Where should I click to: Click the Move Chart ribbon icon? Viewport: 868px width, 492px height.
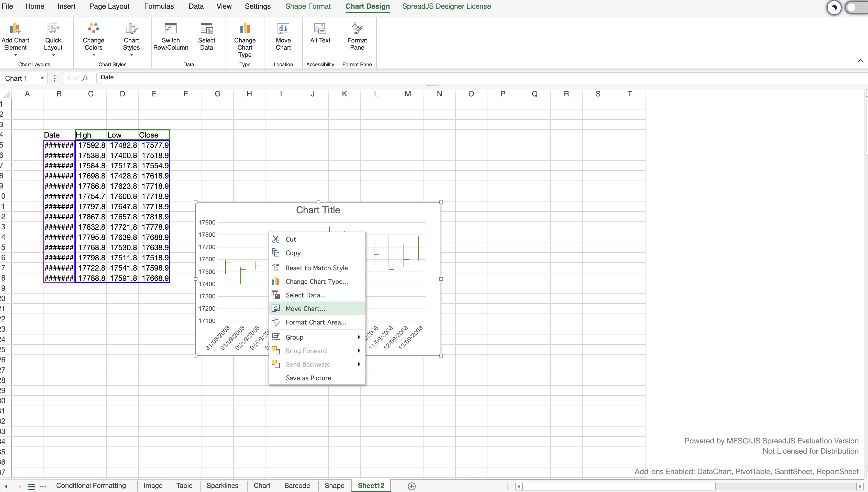click(283, 29)
